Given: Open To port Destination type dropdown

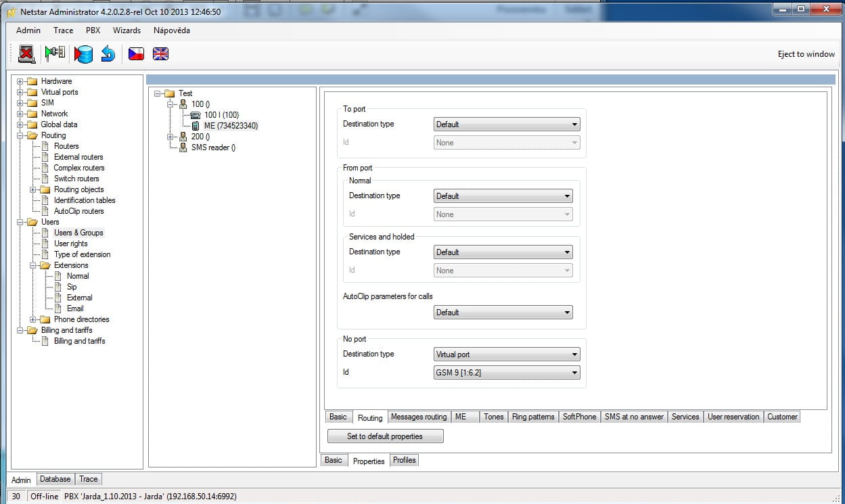Looking at the screenshot, I should [x=507, y=124].
